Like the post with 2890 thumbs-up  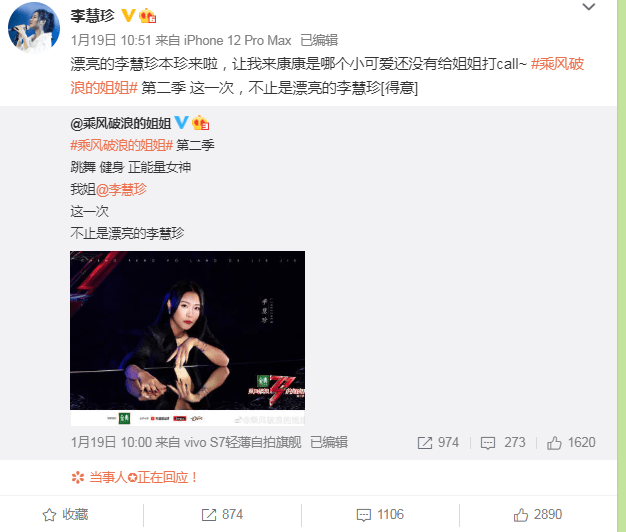[538, 514]
